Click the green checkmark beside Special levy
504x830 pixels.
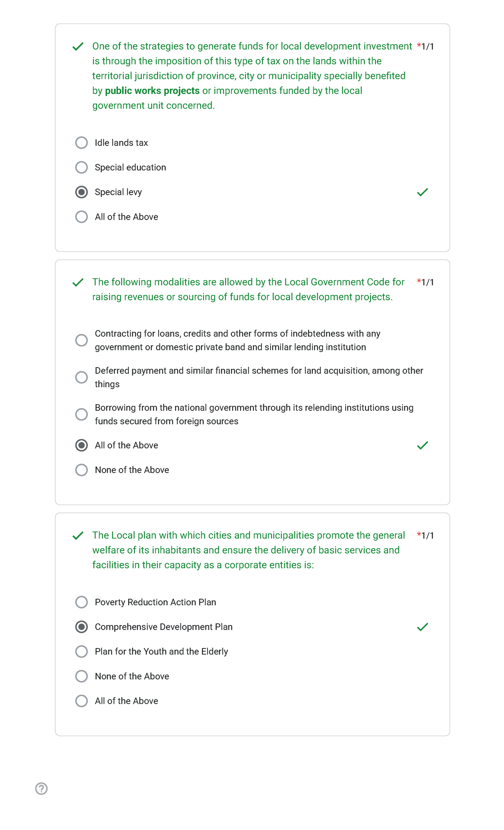[422, 192]
